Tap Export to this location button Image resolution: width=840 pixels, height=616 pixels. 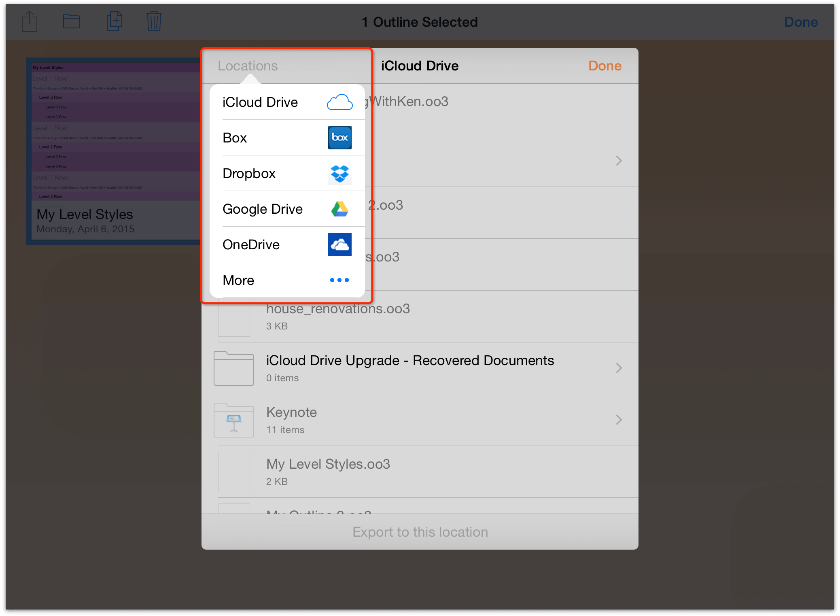click(420, 532)
